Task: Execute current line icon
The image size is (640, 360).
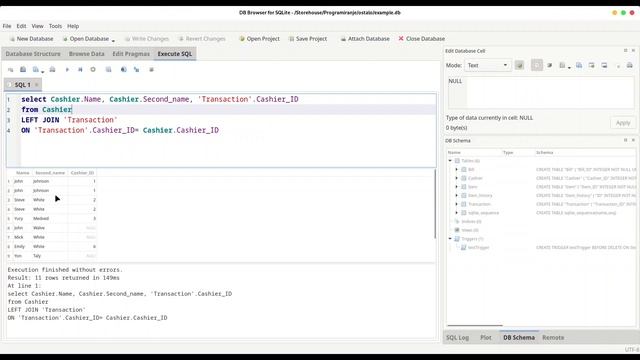Action: tap(80, 70)
